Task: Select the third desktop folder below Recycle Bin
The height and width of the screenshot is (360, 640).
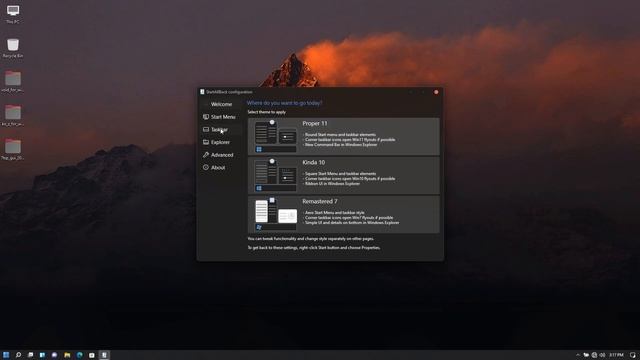Action: pos(13,82)
